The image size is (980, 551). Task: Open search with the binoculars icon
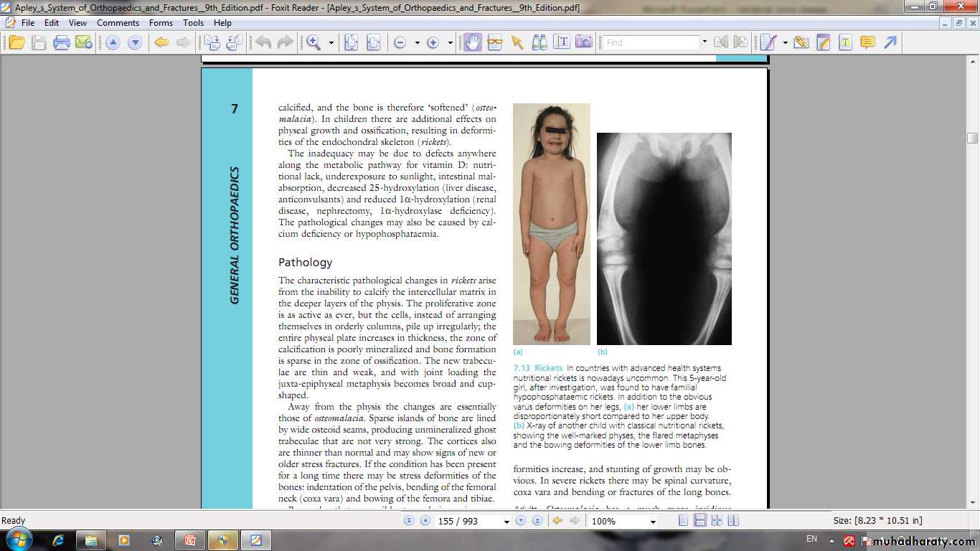click(x=539, y=42)
